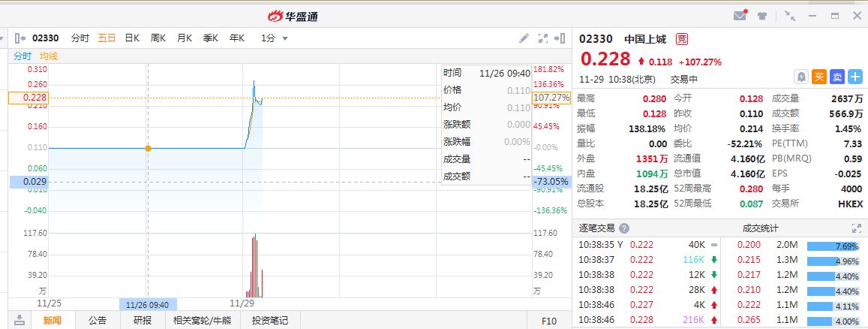The width and height of the screenshot is (868, 329).
Task: Click the blue 卖 sell button
Action: (x=837, y=77)
